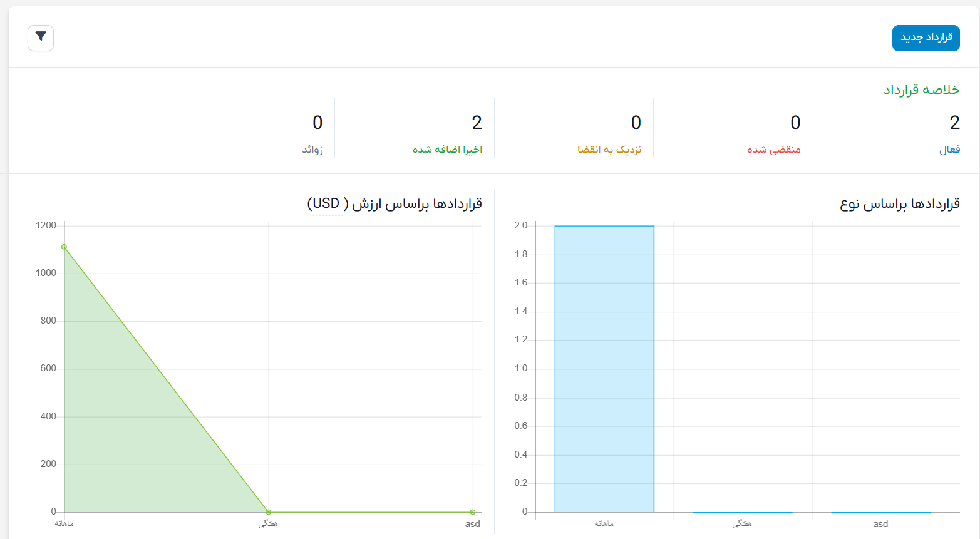This screenshot has height=539, width=980.
Task: Click the 2.0 y-axis label
Action: 520,225
